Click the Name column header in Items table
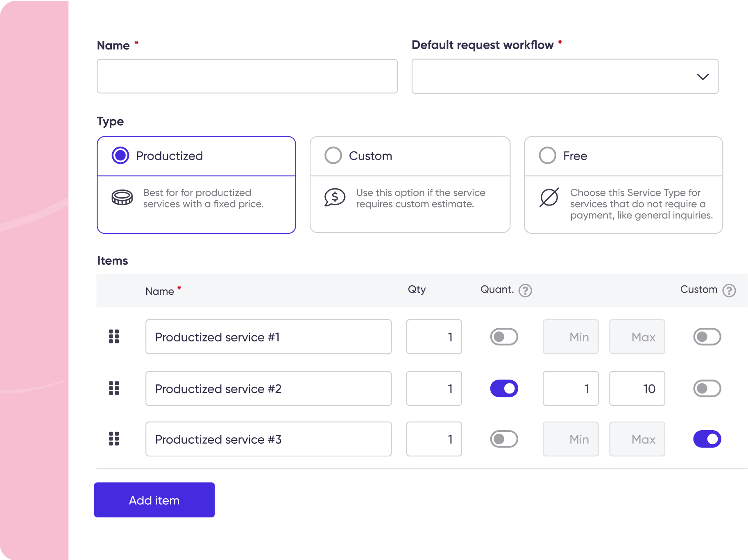The image size is (748, 560). pos(160,291)
